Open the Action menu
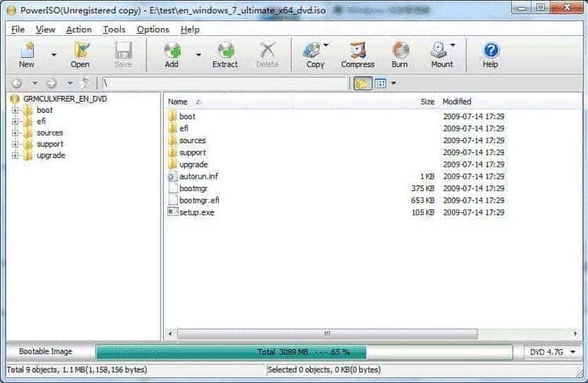 point(78,30)
